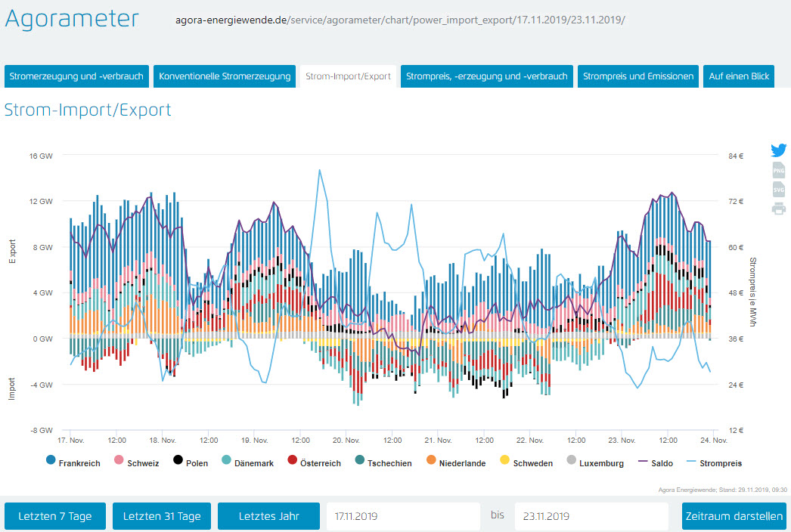Show data for Letzten 7 Tage
The width and height of the screenshot is (791, 532).
point(55,516)
